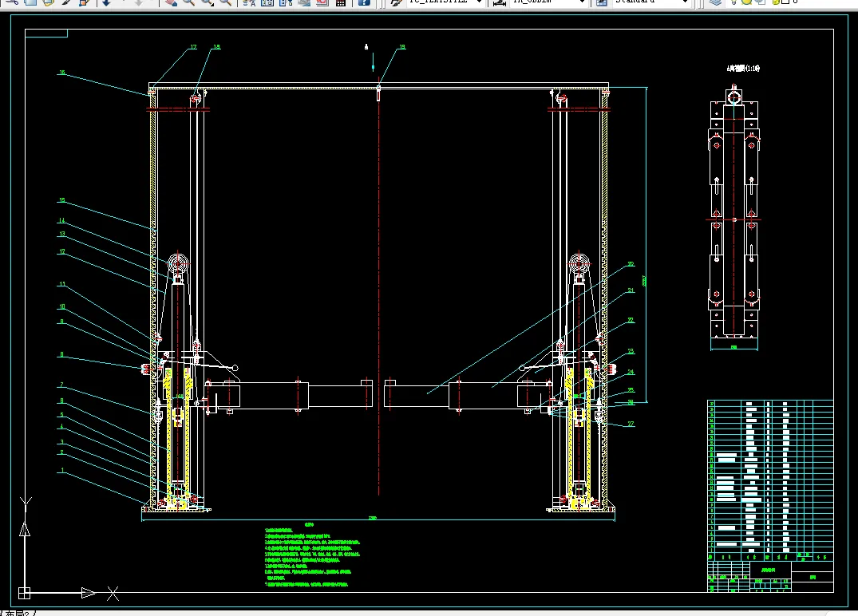Image resolution: width=858 pixels, height=616 pixels.
Task: Select callout number 14 on the left side
Action: tap(61, 221)
